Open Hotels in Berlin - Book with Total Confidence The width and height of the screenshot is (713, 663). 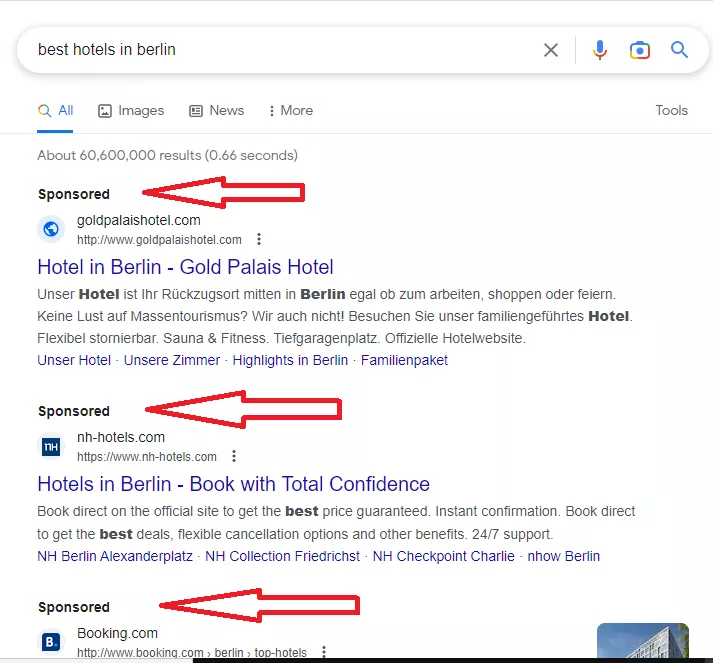coord(233,484)
